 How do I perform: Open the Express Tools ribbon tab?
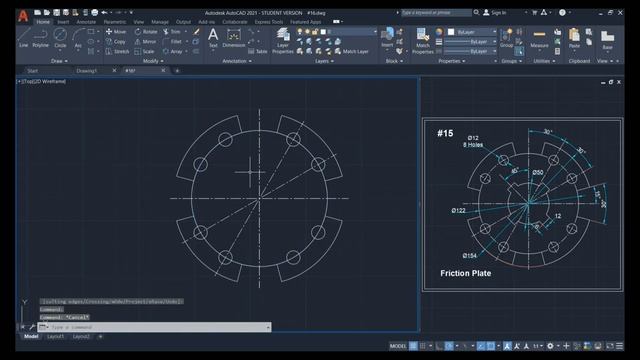(269, 22)
